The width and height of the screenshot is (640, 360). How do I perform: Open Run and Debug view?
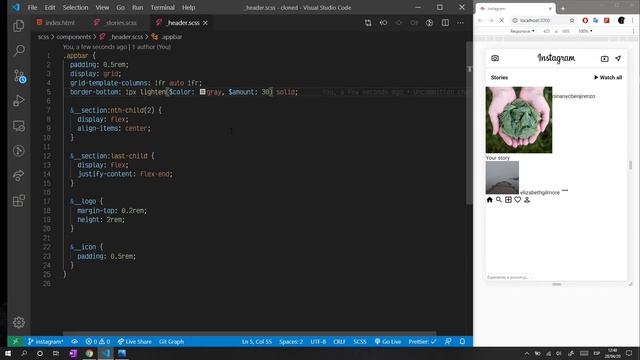click(19, 101)
